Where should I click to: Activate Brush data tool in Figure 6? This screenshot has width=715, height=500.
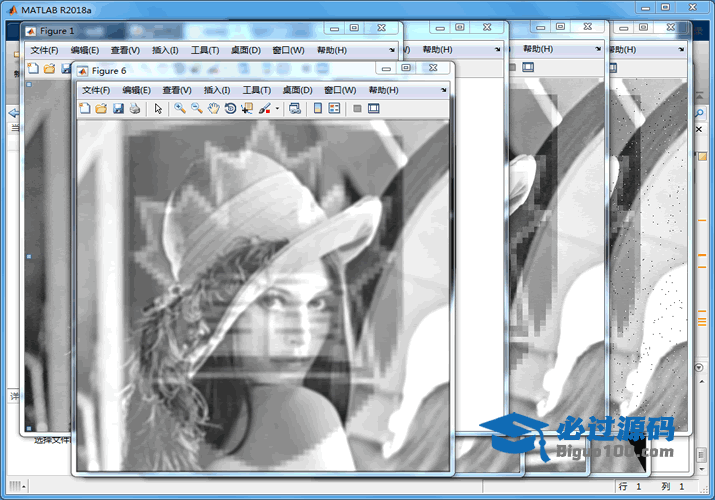point(264,108)
